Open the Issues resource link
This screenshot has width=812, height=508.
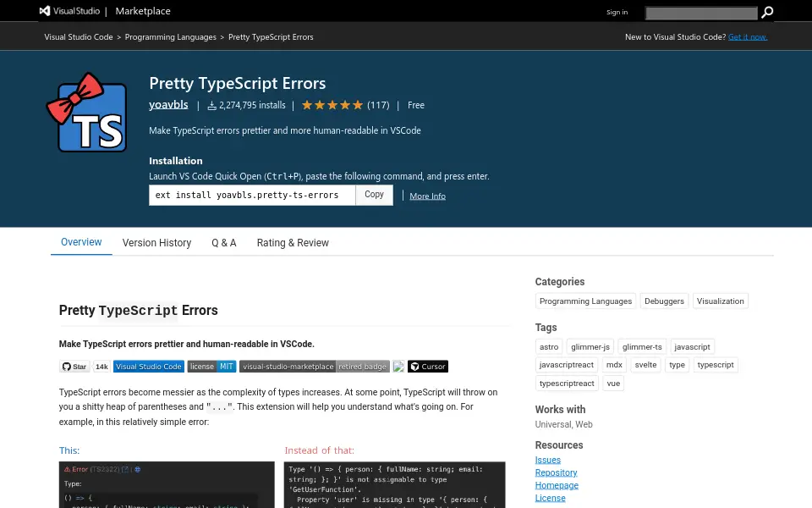tap(547, 460)
